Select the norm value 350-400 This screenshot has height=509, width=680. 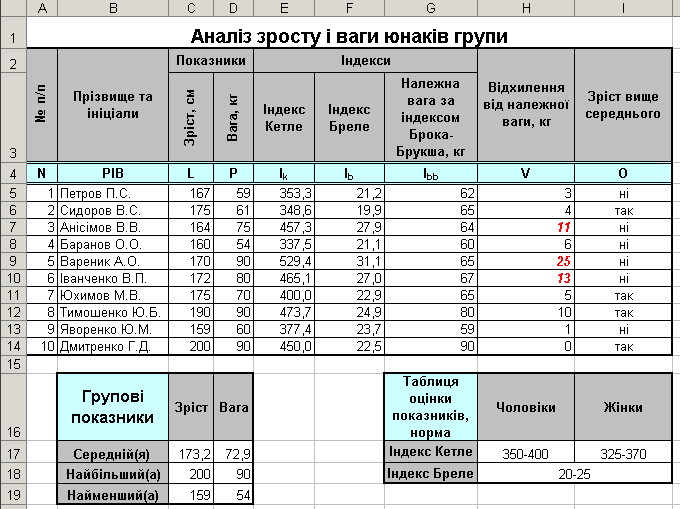pyautogui.click(x=526, y=454)
